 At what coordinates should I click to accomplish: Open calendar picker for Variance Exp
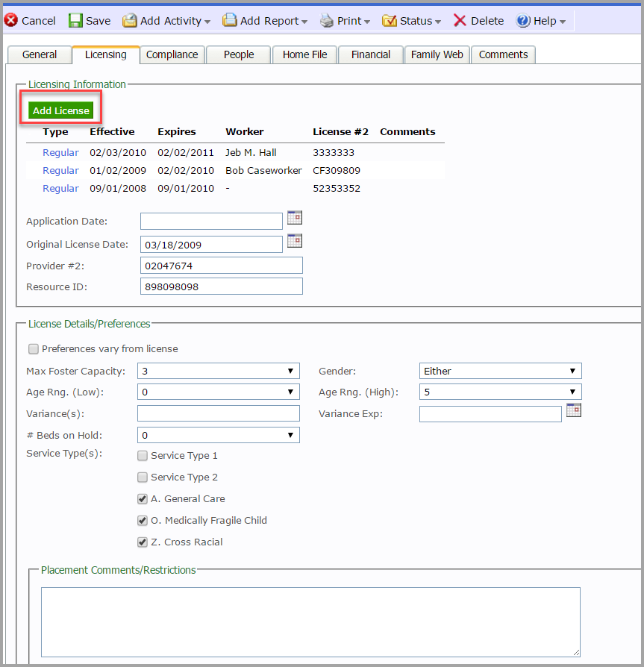coord(573,410)
